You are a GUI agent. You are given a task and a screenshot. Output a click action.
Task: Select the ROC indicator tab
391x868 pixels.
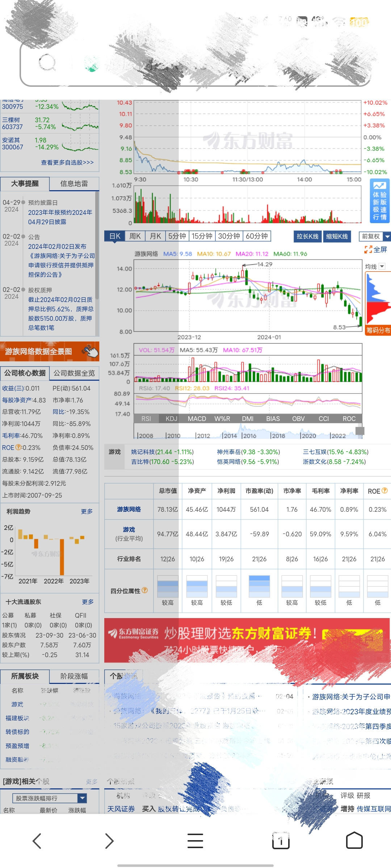[x=349, y=418]
